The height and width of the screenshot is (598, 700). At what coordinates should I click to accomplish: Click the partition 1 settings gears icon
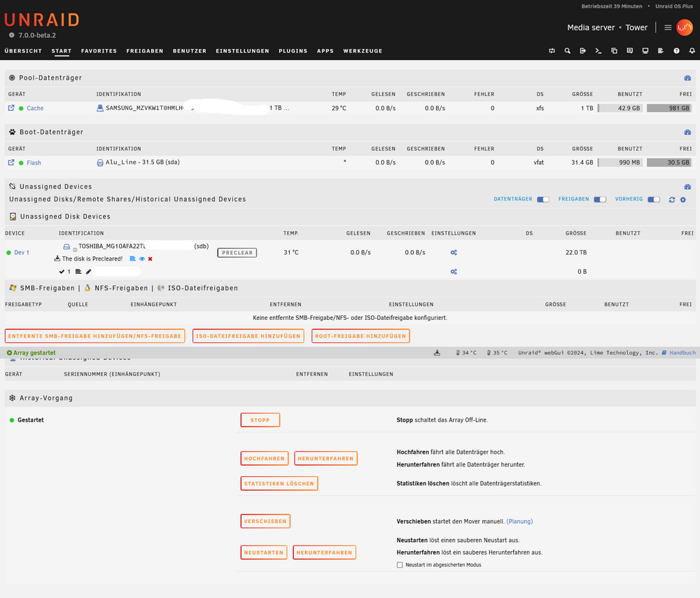pyautogui.click(x=454, y=272)
